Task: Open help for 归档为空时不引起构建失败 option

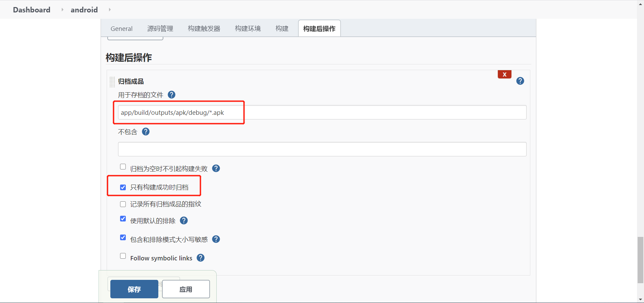Action: tap(216, 168)
